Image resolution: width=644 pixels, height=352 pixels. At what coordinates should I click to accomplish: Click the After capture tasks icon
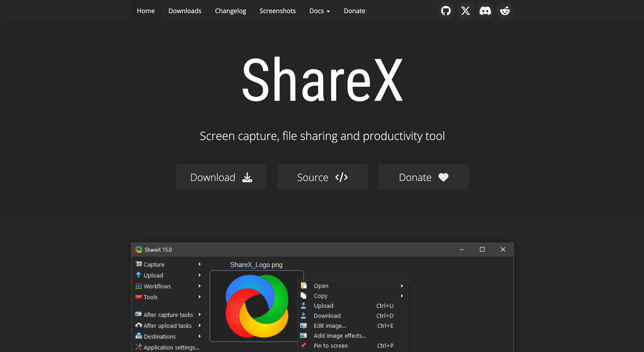point(138,314)
